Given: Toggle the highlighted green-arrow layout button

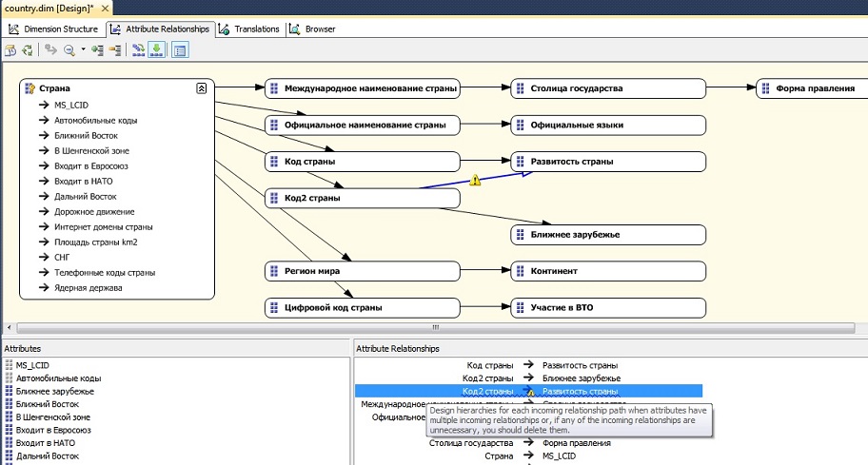Looking at the screenshot, I should [x=157, y=50].
